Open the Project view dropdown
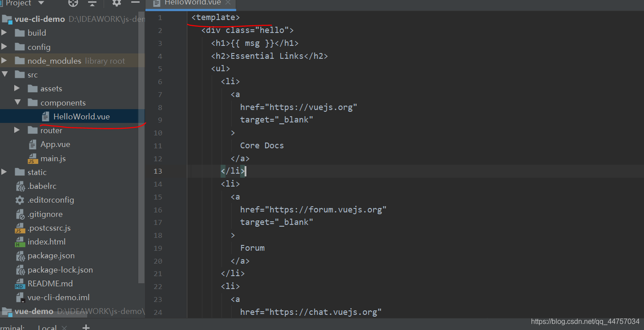 click(41, 3)
